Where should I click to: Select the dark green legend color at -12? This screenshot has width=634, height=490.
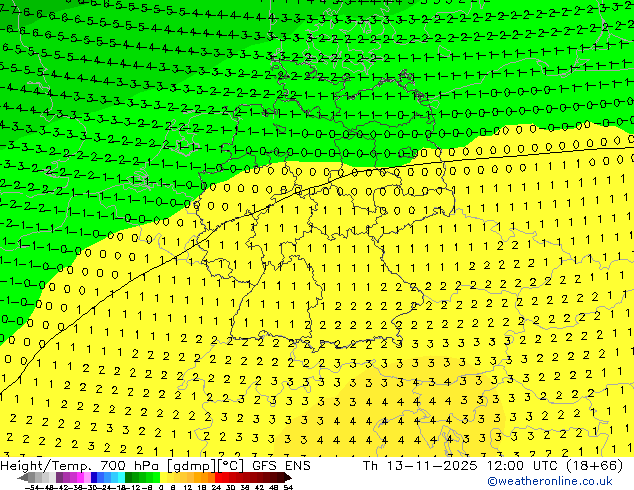click(x=129, y=477)
